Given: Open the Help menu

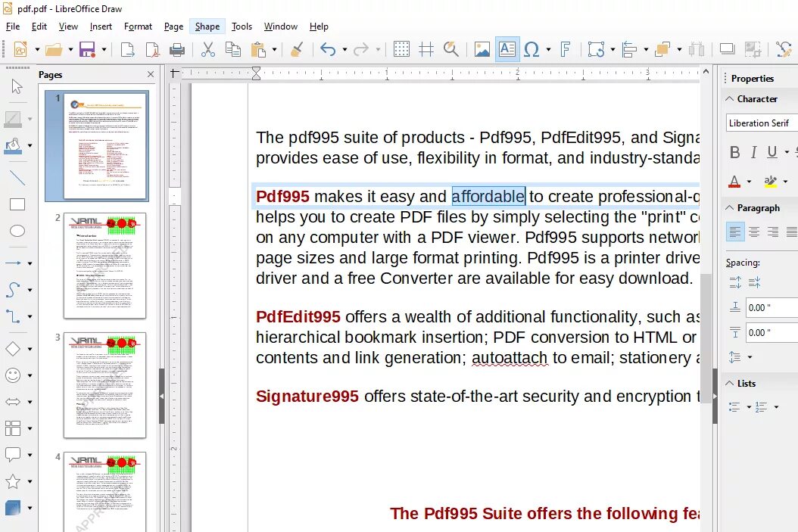Looking at the screenshot, I should click(319, 26).
